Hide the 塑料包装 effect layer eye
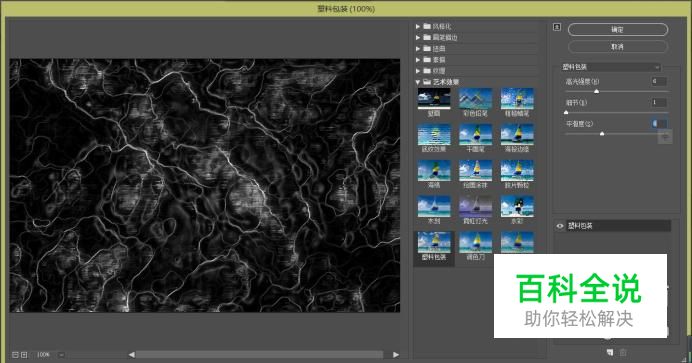Screen dimensions: 692x363 pyautogui.click(x=560, y=226)
